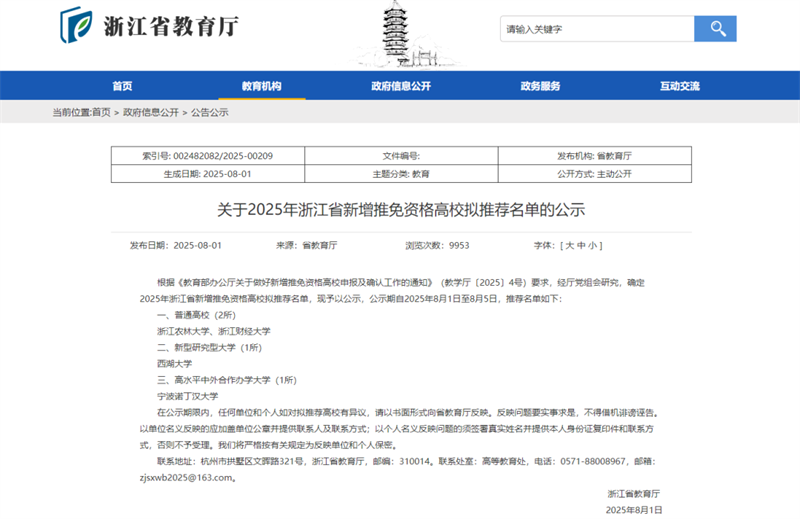Viewport: 800px width, 519px height.
Task: Open the 首页 navigation menu item
Action: (x=122, y=86)
